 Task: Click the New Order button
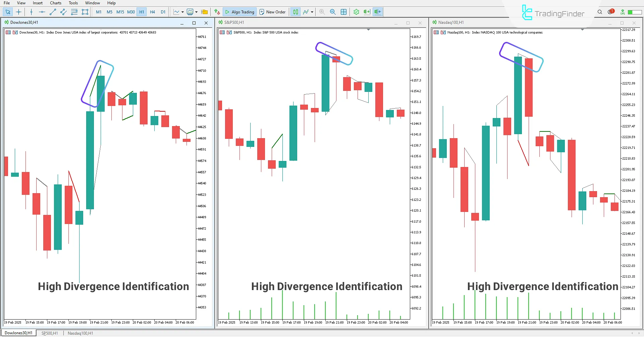point(273,12)
